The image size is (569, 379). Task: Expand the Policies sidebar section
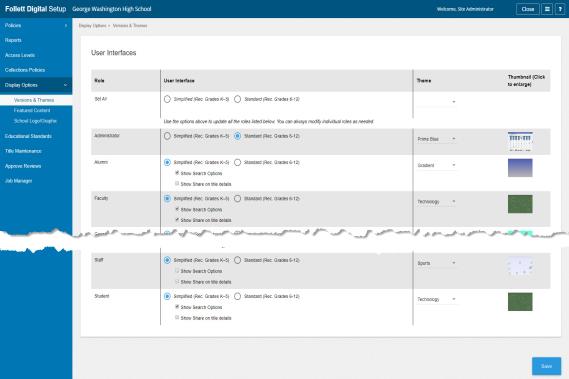[x=36, y=25]
